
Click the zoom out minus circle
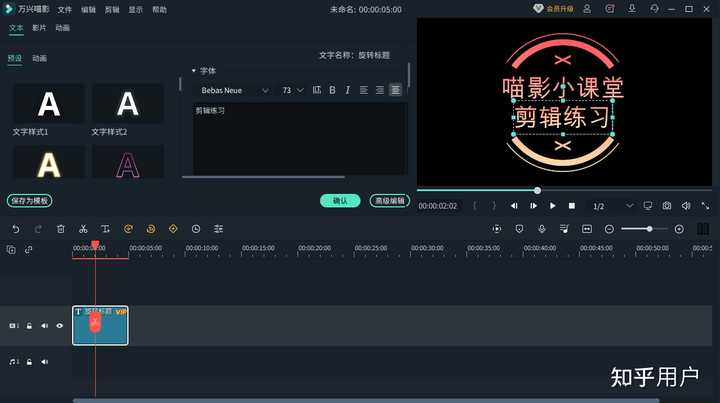pos(609,229)
